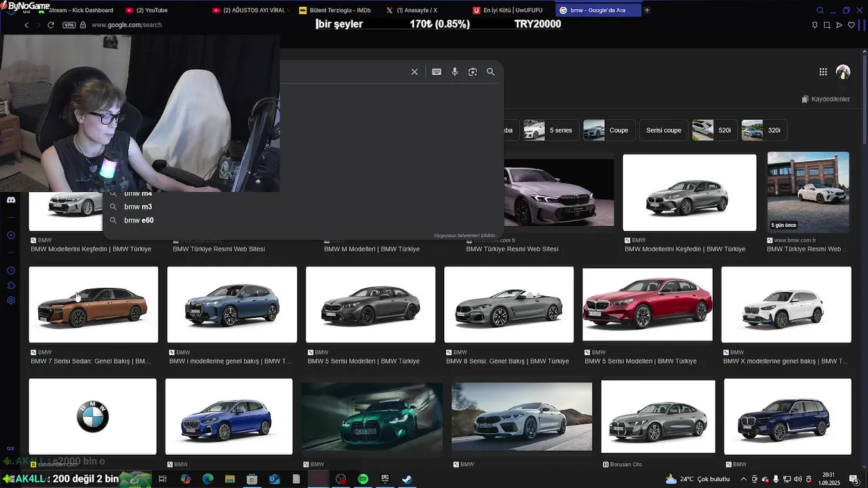
Task: Switch to the Anasayfa / X tab
Action: [x=423, y=10]
